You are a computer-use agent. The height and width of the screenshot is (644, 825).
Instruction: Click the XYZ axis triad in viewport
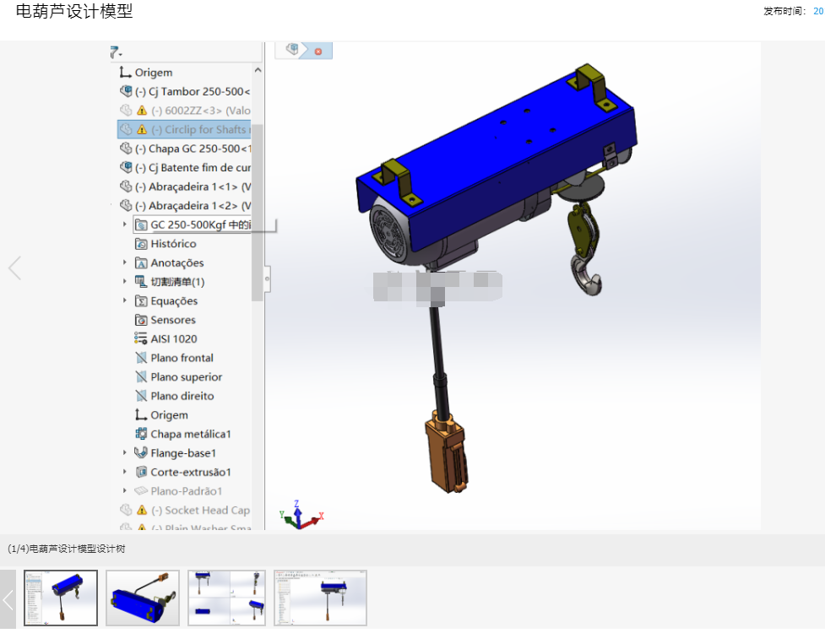coord(301,515)
